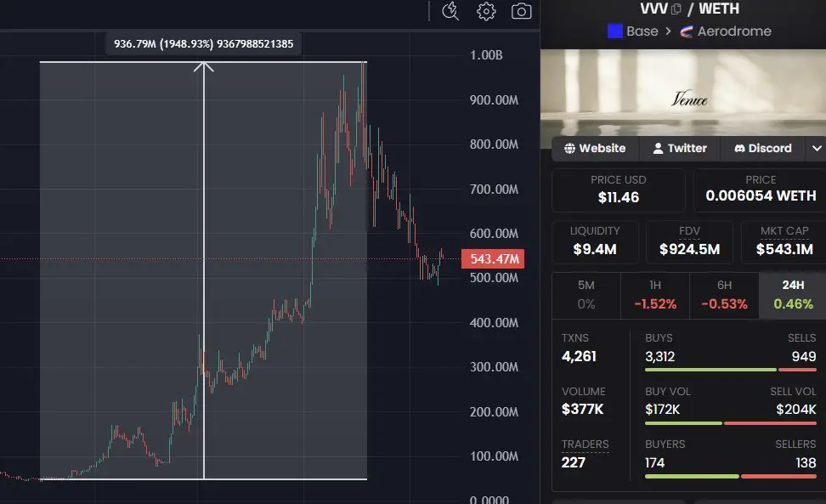Open the Twitter link button
The width and height of the screenshot is (826, 504).
click(x=680, y=149)
